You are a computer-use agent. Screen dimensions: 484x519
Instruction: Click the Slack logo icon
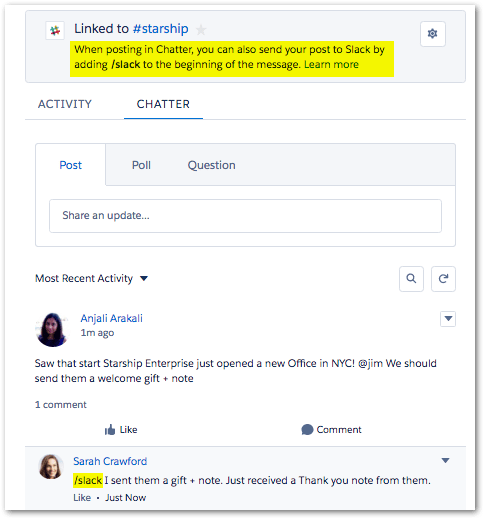coord(55,31)
